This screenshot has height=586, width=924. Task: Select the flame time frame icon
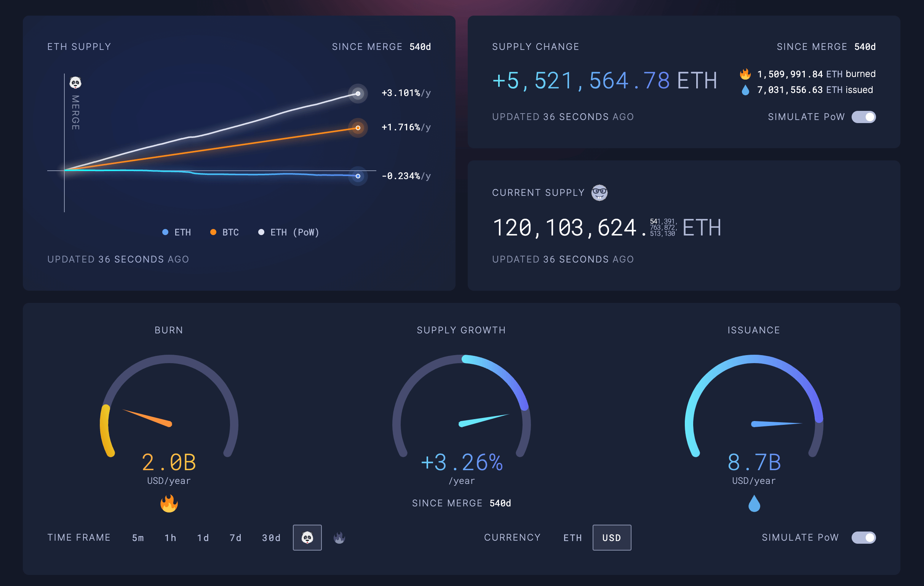pos(339,538)
